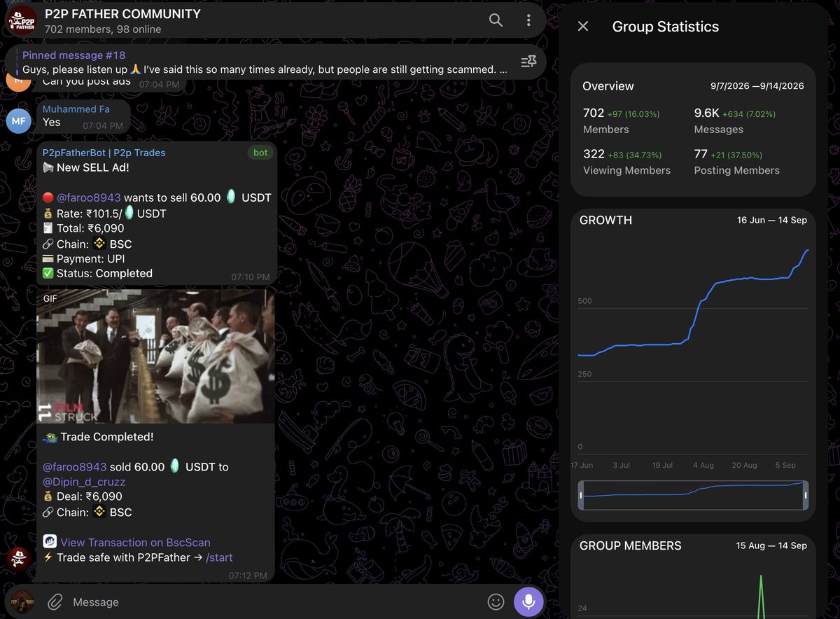The width and height of the screenshot is (840, 619).
Task: Open the P2P FATHER COMMUNITY title header
Action: 122,14
